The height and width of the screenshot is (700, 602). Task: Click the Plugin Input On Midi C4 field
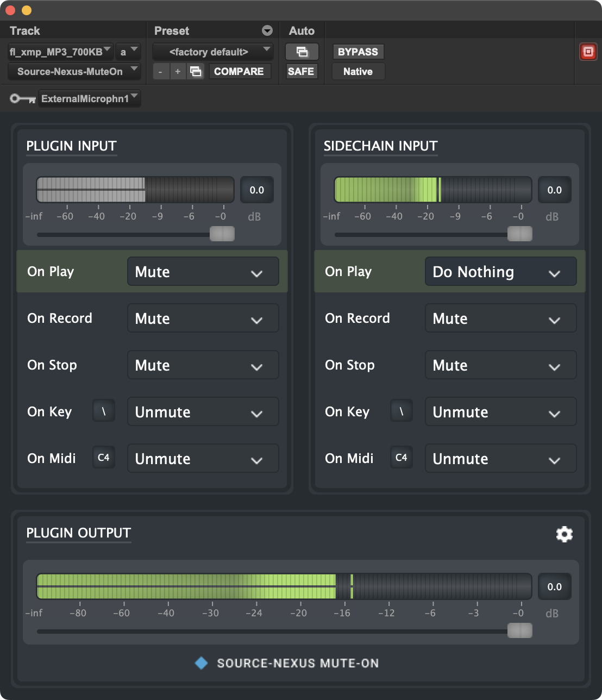pos(103,458)
